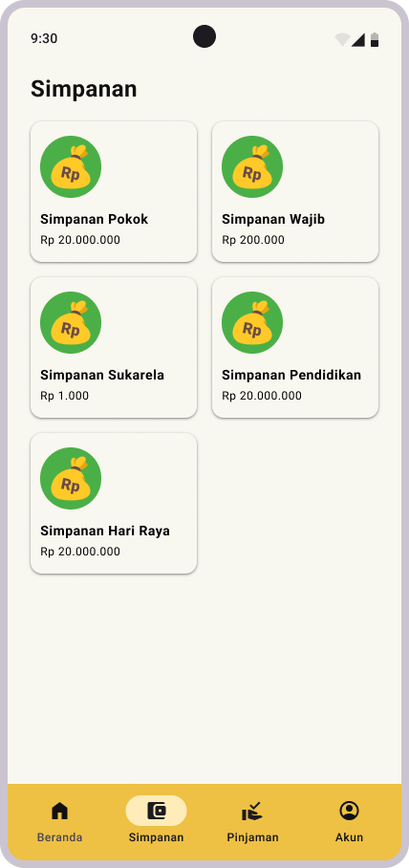This screenshot has width=409, height=868.
Task: Open the Akun tab label
Action: pyautogui.click(x=349, y=837)
